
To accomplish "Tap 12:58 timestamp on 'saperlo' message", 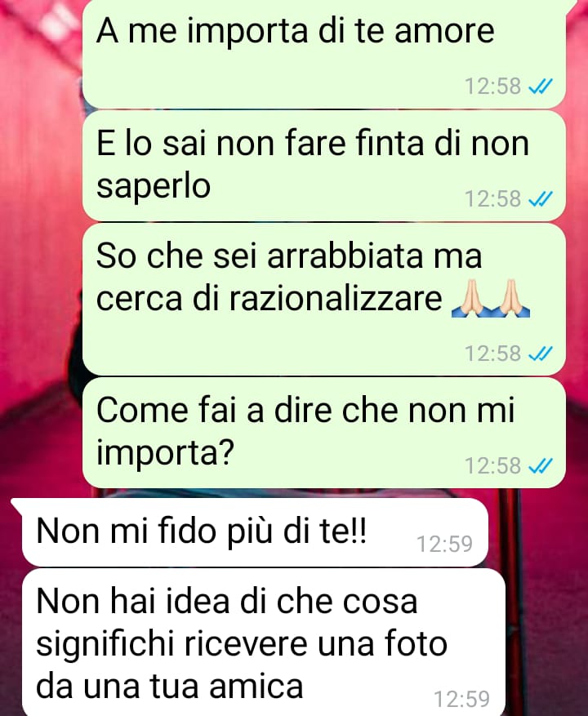I will (x=492, y=198).
